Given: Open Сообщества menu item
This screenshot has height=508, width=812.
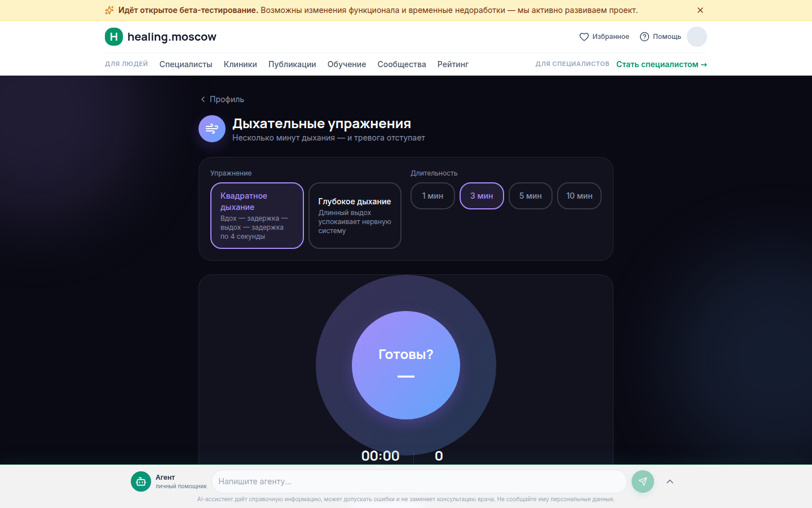Looking at the screenshot, I should pos(402,64).
